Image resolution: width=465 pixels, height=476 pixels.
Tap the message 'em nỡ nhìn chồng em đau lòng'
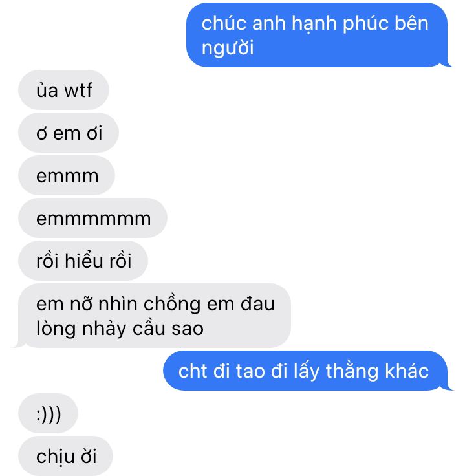point(155,316)
